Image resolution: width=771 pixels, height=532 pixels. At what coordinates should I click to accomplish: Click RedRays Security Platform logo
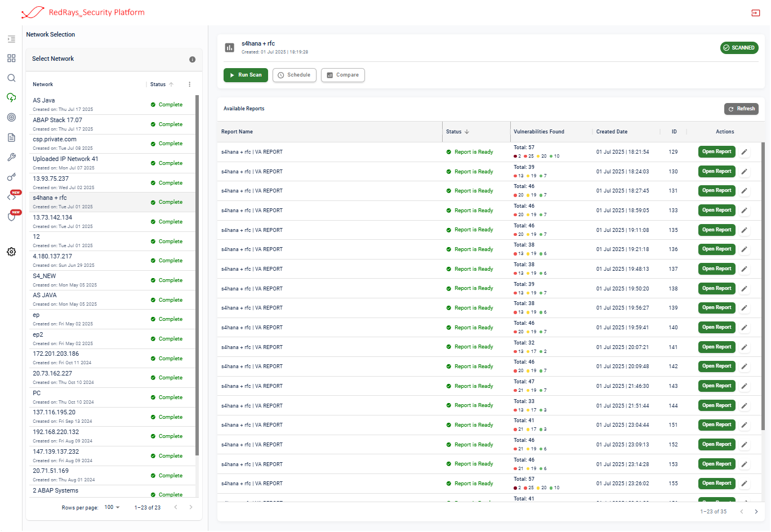pyautogui.click(x=83, y=12)
